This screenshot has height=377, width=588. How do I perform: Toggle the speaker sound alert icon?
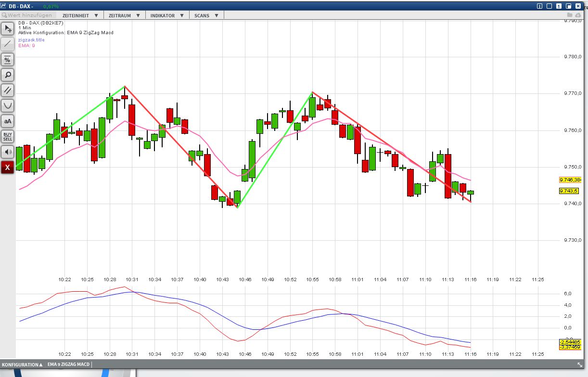(x=8, y=152)
